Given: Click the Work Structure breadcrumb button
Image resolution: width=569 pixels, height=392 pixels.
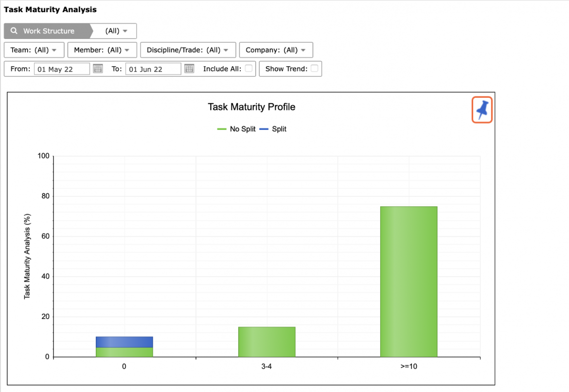Looking at the screenshot, I should (48, 31).
